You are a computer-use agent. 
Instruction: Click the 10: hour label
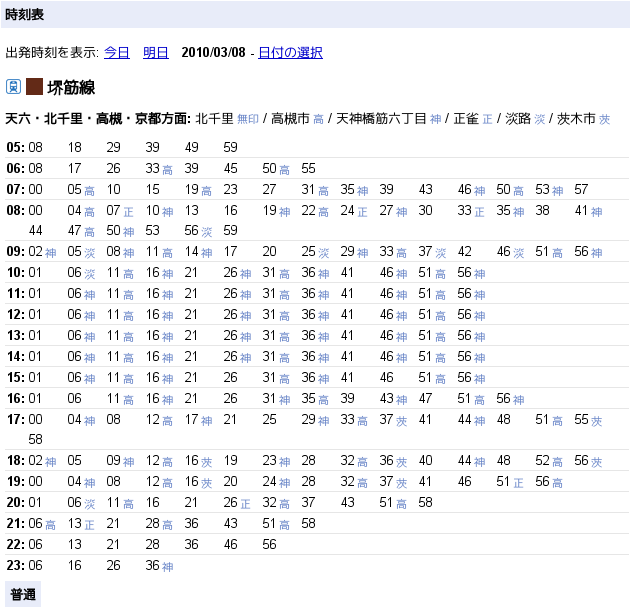click(16, 272)
